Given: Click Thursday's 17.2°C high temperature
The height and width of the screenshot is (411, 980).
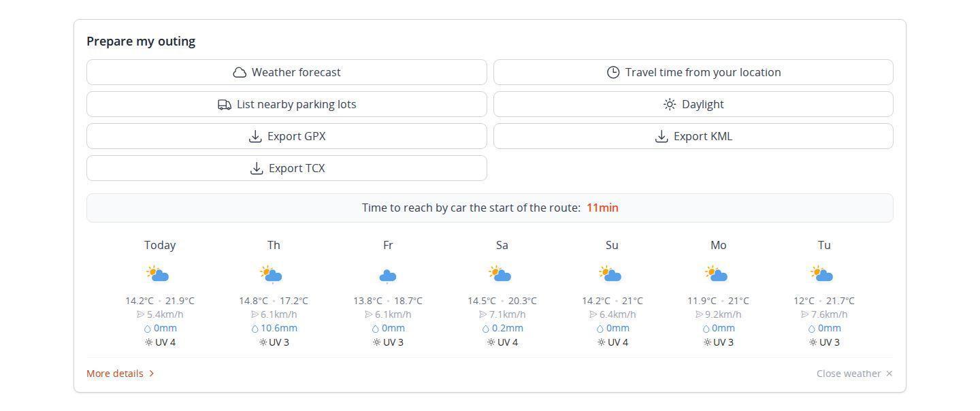Looking at the screenshot, I should tap(293, 301).
